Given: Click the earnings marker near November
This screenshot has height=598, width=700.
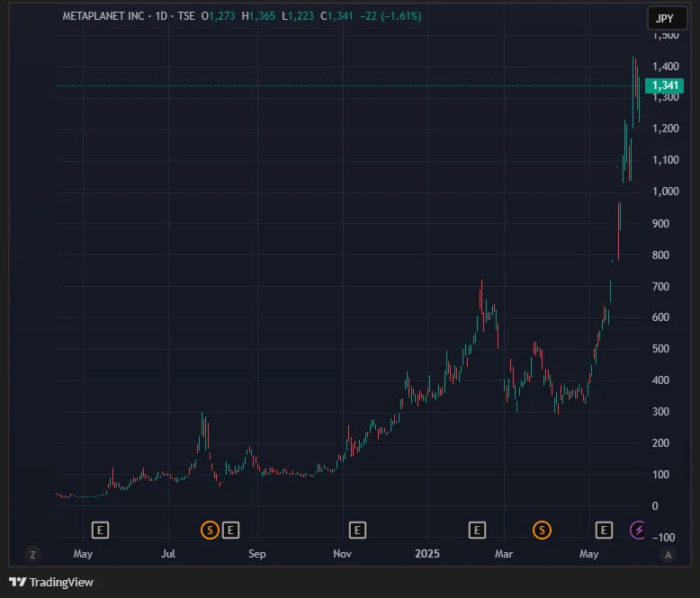Looking at the screenshot, I should (x=357, y=531).
